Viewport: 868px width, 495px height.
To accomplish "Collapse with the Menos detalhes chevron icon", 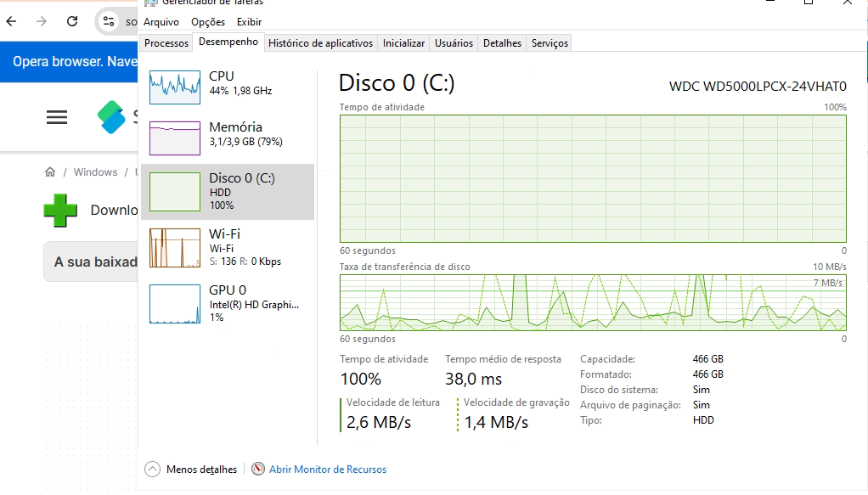I will point(152,469).
